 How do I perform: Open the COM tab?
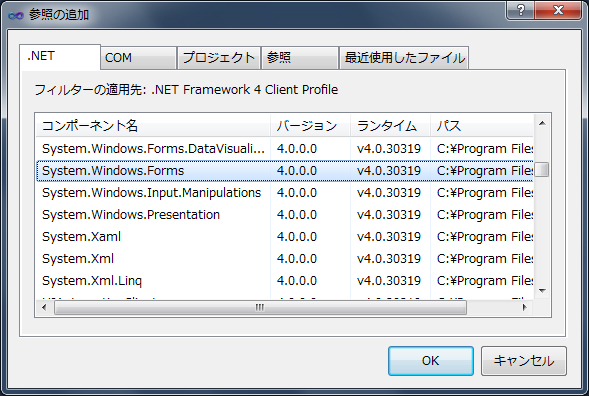(139, 58)
